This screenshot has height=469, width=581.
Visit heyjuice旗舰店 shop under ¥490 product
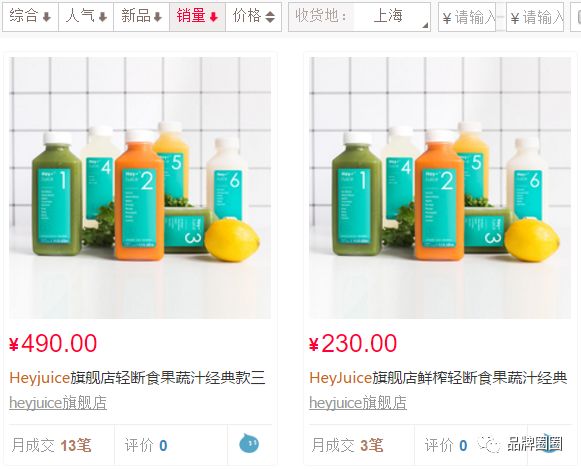pyautogui.click(x=58, y=403)
